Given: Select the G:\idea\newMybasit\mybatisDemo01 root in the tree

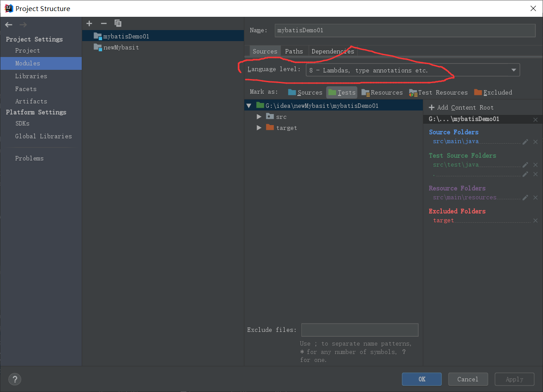Looking at the screenshot, I should [334, 106].
